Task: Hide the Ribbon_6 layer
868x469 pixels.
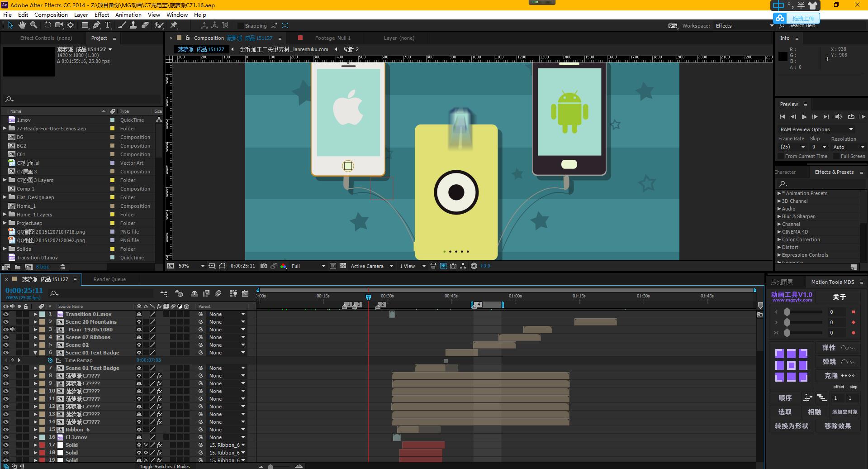Action: click(x=6, y=430)
